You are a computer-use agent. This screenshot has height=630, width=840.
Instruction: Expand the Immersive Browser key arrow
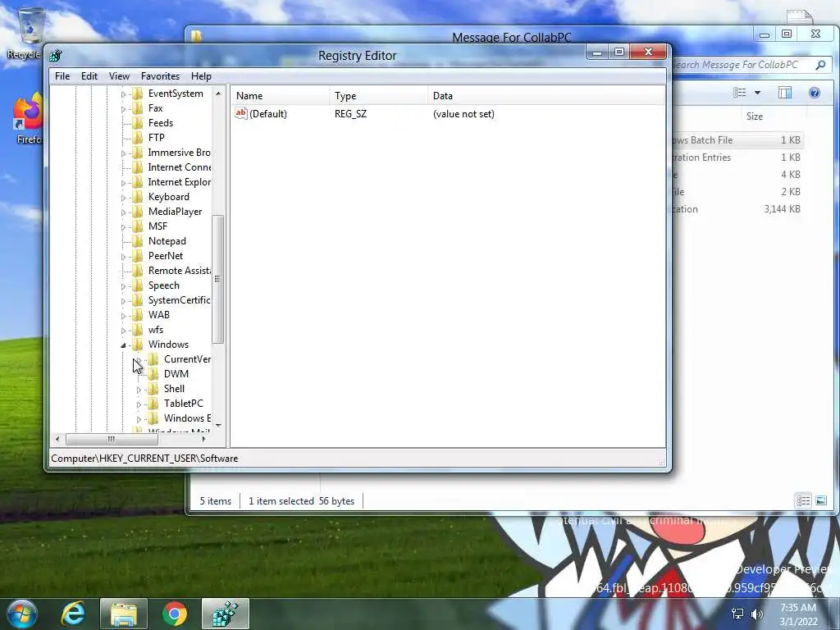click(x=123, y=153)
